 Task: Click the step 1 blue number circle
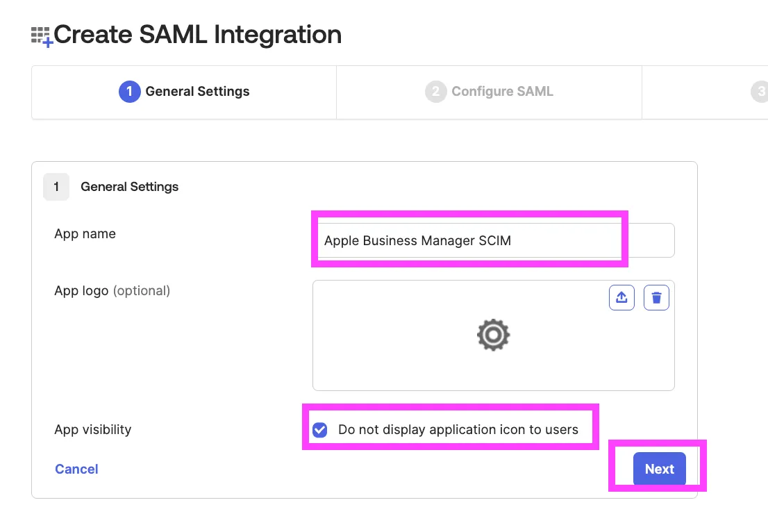click(x=129, y=92)
